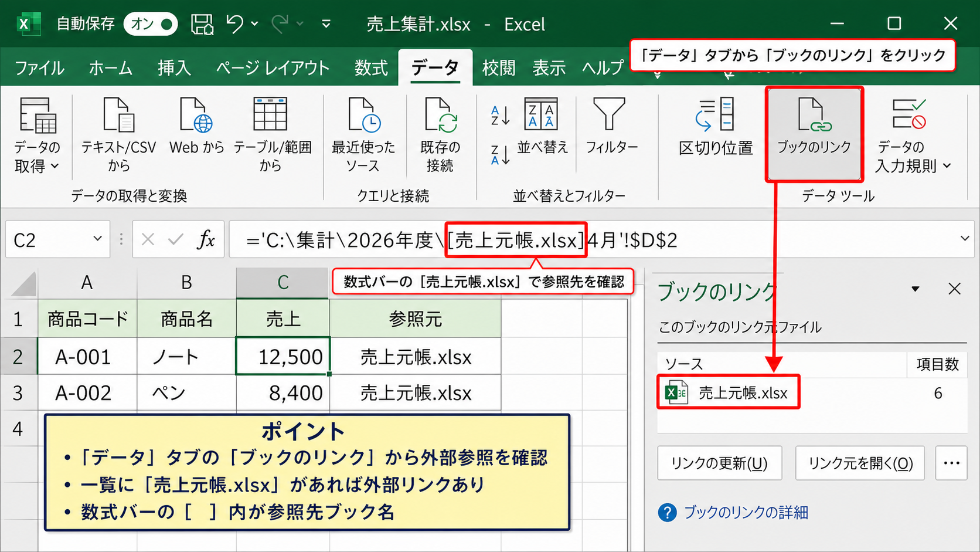Image resolution: width=980 pixels, height=552 pixels.
Task: Select cell A-001
Action: [x=87, y=356]
